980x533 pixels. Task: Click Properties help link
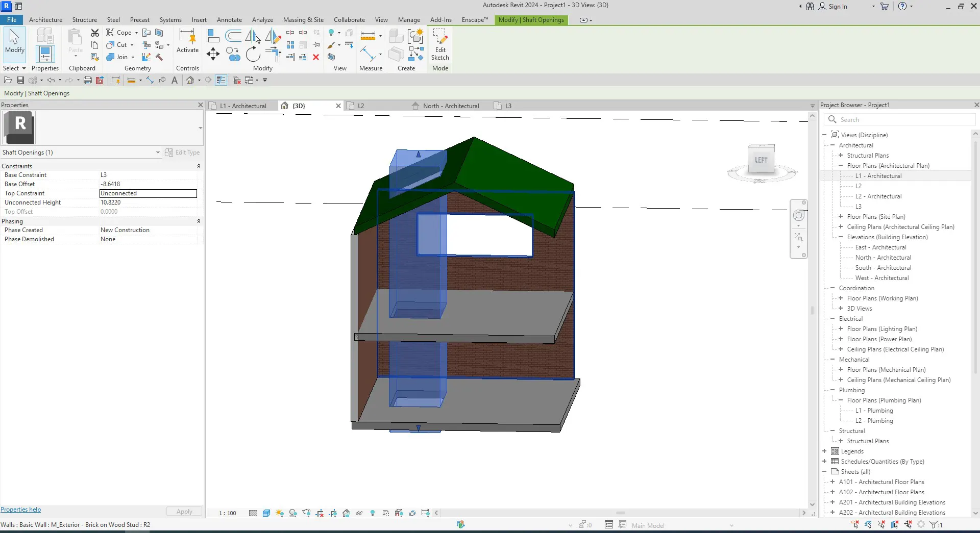click(x=20, y=510)
